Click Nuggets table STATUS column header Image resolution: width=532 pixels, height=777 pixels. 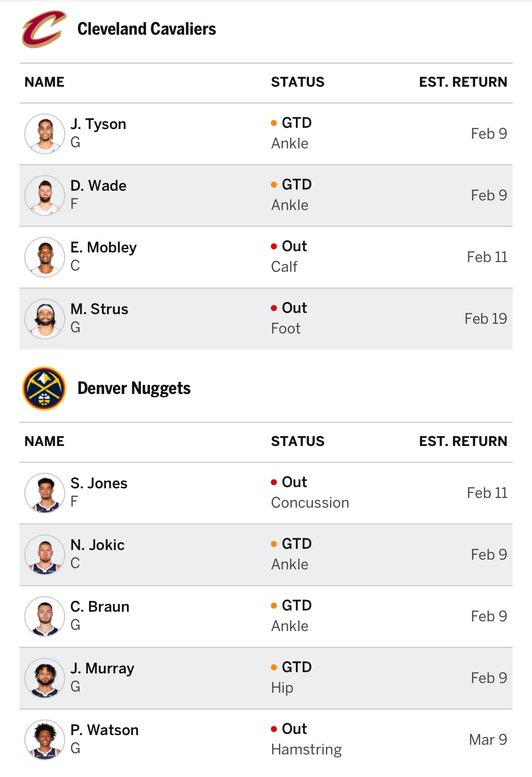pos(297,442)
